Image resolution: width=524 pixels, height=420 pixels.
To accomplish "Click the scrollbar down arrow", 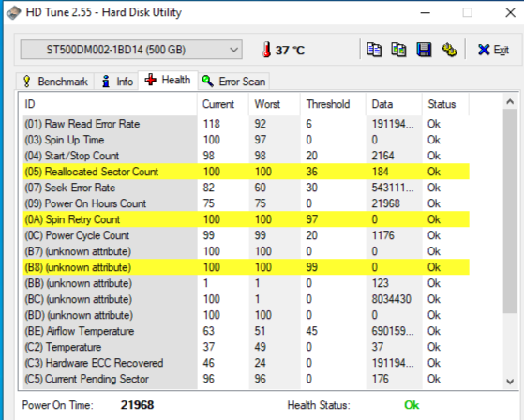I will [510, 382].
